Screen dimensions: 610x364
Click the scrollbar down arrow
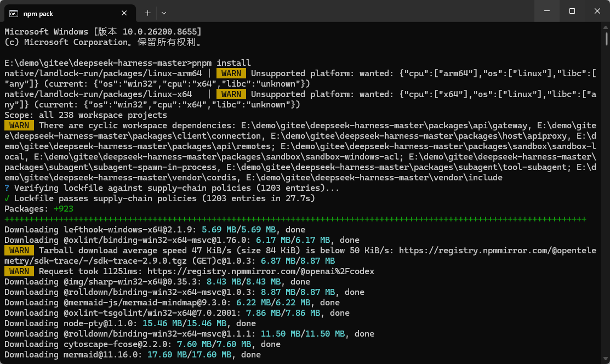pos(605,359)
